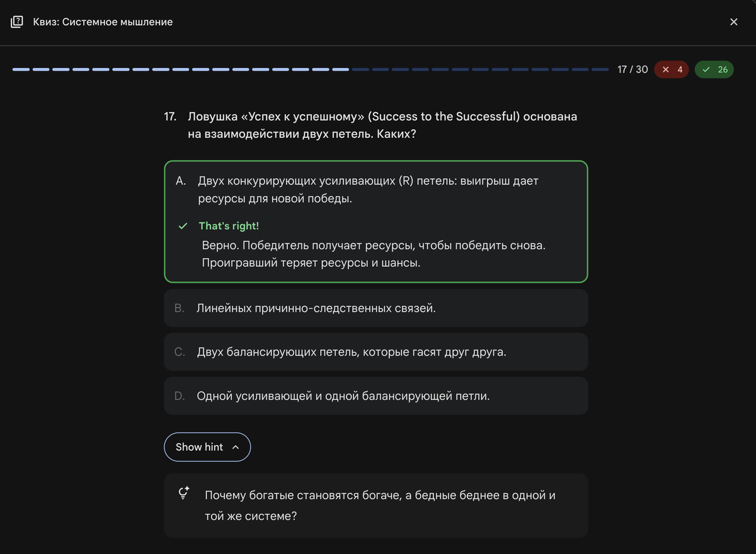Click the "17 / 30" progress label
This screenshot has height=554, width=756.
(633, 69)
